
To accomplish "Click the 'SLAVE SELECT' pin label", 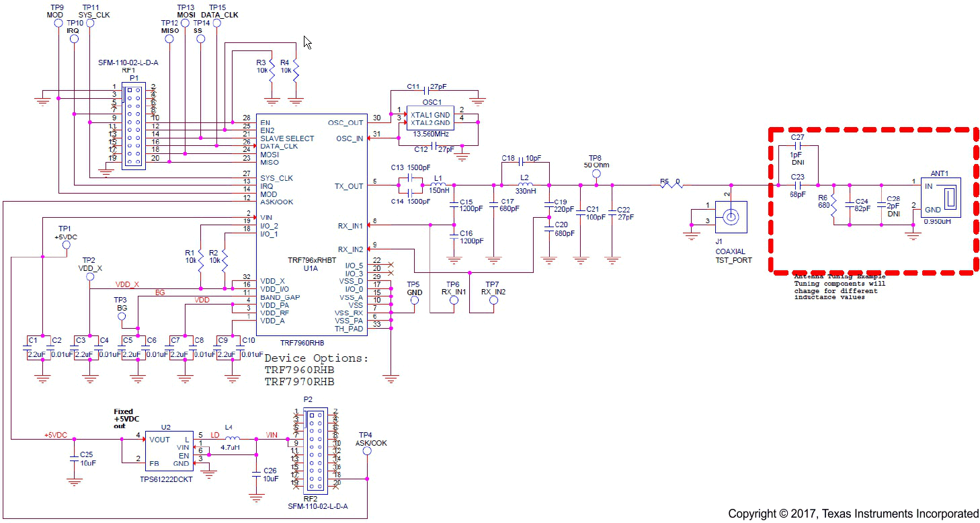I will pyautogui.click(x=287, y=138).
